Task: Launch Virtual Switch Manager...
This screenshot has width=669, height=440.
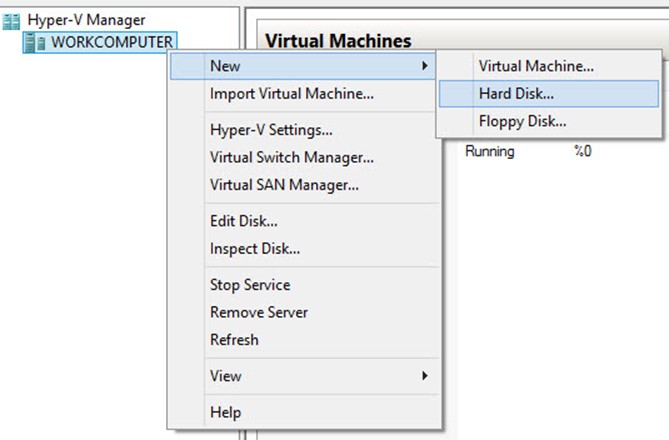Action: (x=292, y=157)
